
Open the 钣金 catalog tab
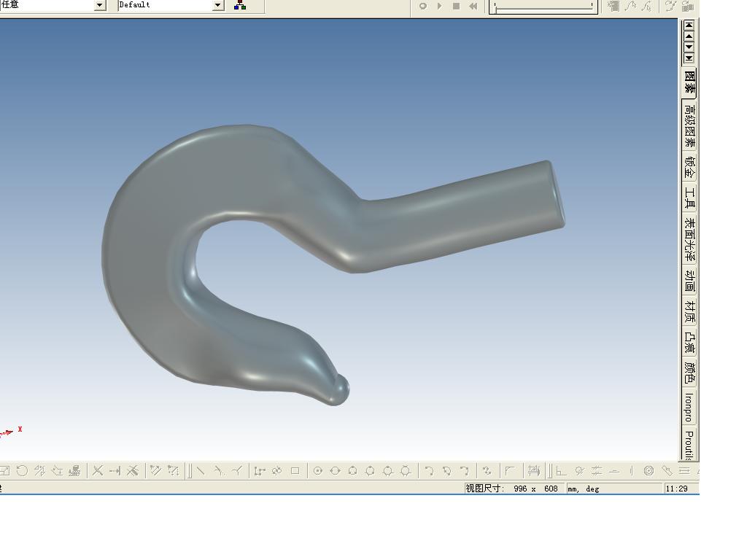689,167
